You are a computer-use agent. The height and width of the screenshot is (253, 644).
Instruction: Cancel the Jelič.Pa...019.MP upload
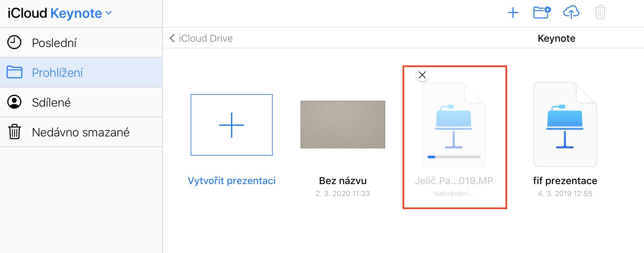[x=422, y=75]
